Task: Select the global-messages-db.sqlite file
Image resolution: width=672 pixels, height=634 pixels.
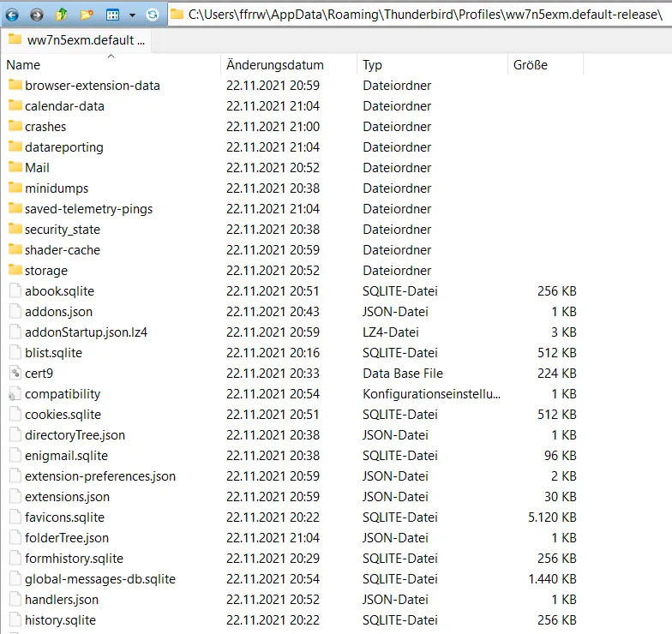Action: click(x=99, y=579)
